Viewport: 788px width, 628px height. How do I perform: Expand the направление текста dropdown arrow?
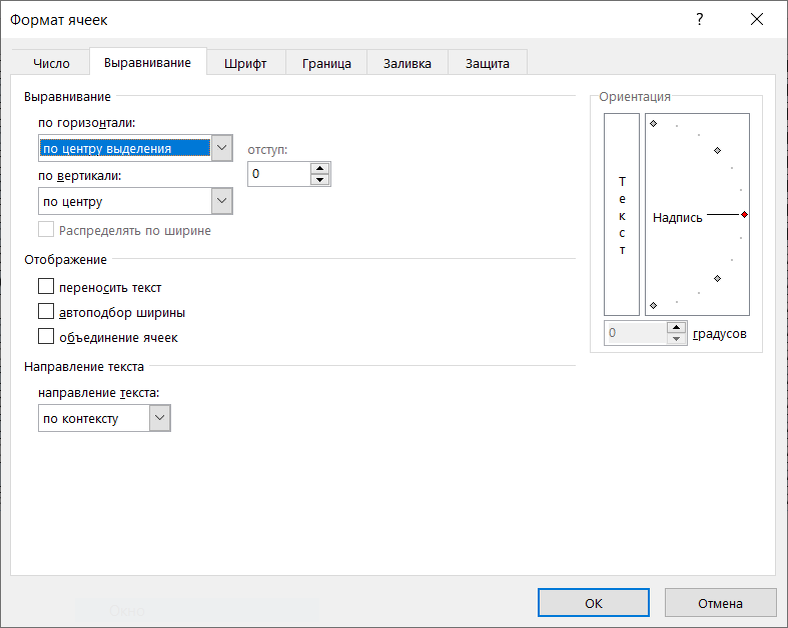(160, 418)
